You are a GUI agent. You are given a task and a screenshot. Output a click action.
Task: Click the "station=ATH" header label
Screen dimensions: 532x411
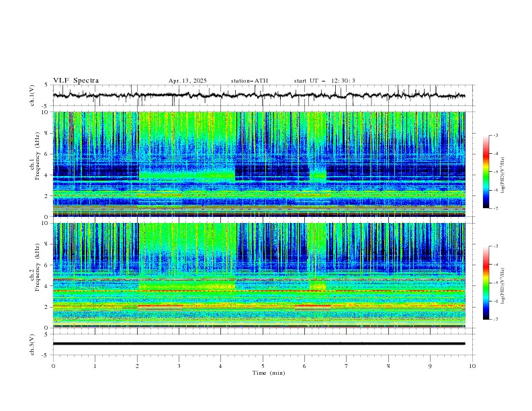point(249,81)
